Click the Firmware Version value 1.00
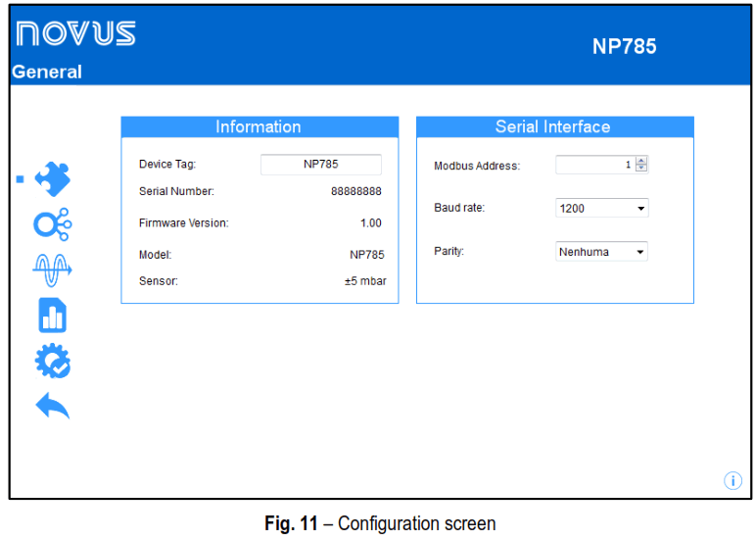The image size is (756, 538). 371,222
